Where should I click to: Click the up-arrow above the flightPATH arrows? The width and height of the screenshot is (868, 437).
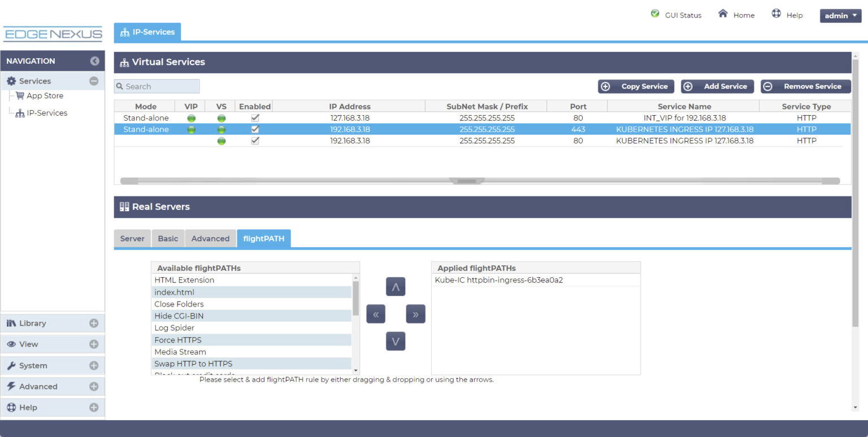point(396,286)
